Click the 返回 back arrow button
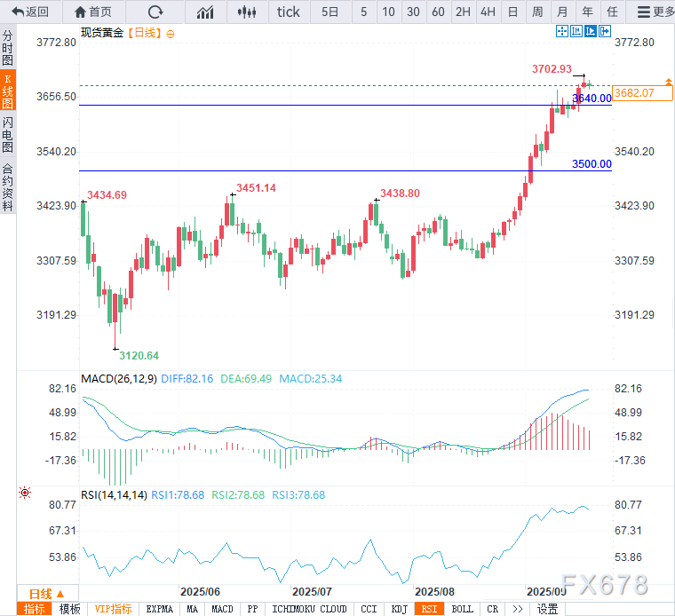This screenshot has height=616, width=675. 30,12
